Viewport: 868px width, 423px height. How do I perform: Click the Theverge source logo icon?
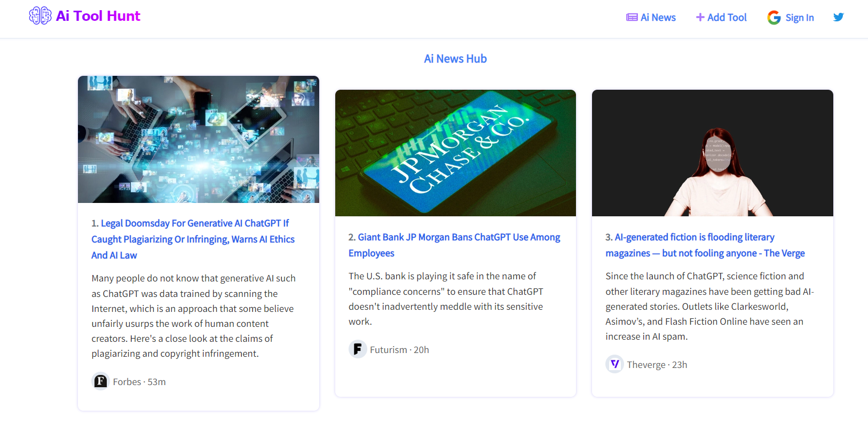[x=614, y=364]
